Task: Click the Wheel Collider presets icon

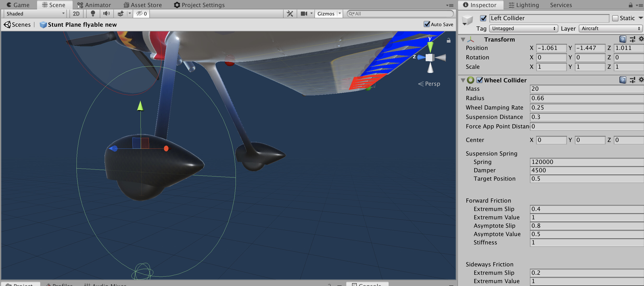Action: (632, 80)
